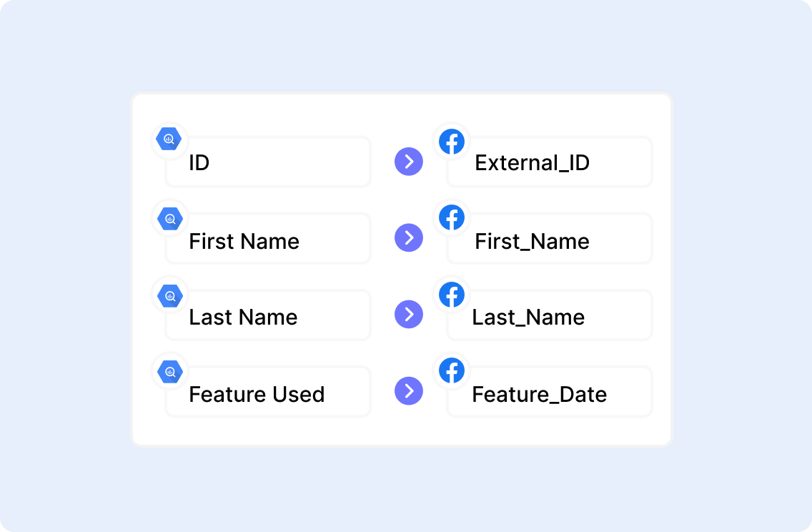Click the arrow between Last Name fields

pyautogui.click(x=409, y=314)
